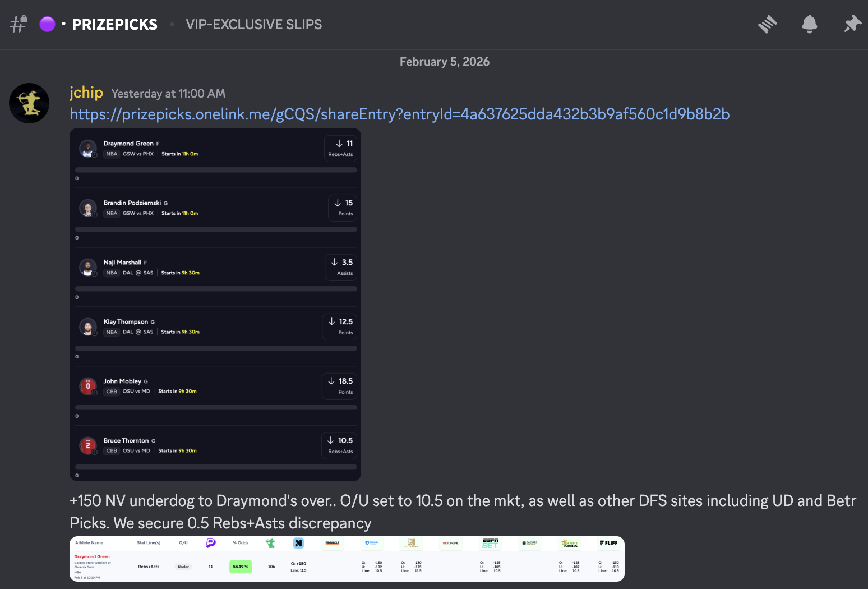Open pinned messages with the pin icon
868x589 pixels.
pos(852,24)
